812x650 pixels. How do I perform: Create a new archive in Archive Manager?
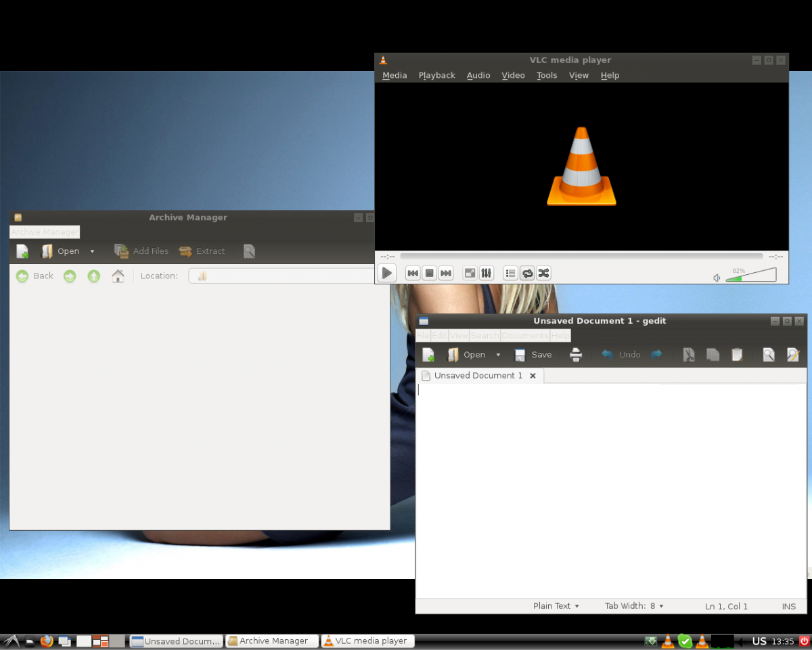[22, 251]
